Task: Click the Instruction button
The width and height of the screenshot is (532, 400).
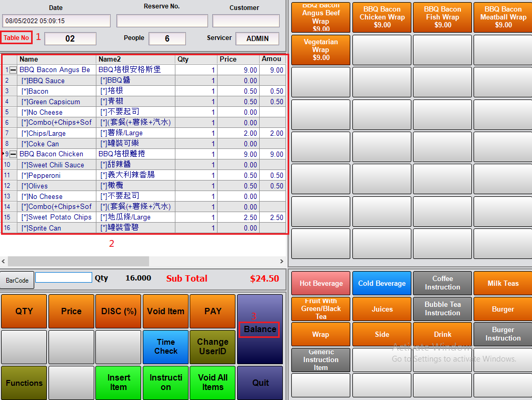Action: tap(165, 383)
